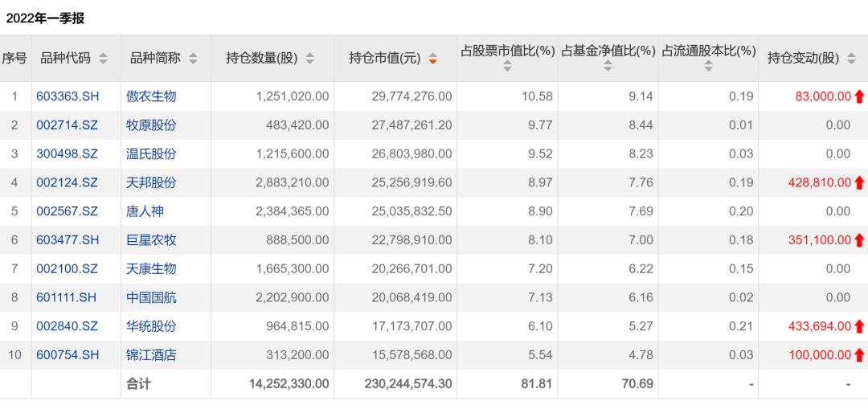This screenshot has height=409, width=868.
Task: Select the 序号 column header
Action: [x=14, y=58]
